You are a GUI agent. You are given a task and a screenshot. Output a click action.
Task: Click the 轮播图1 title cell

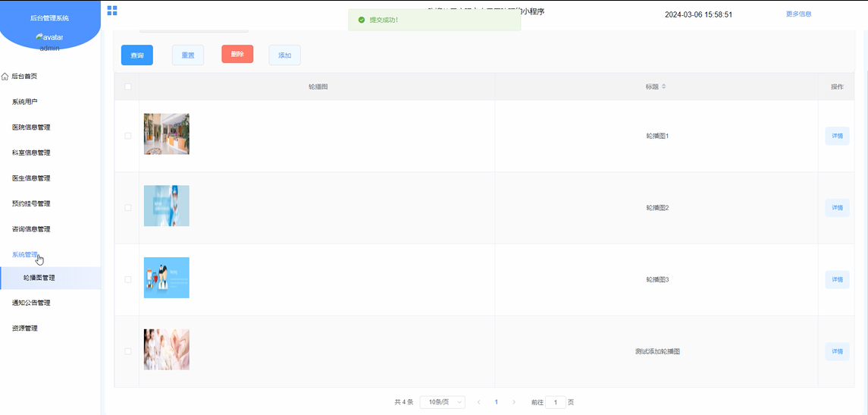657,136
